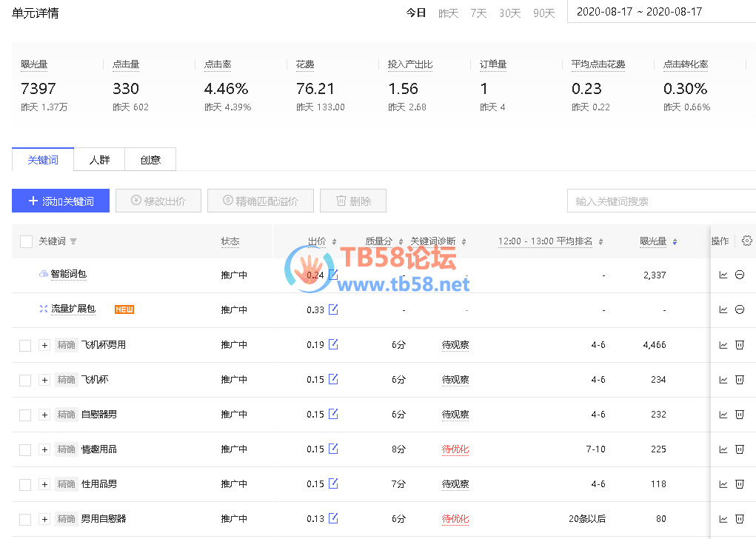Click the edit bid icon for 飞机杯男用
This screenshot has height=539, width=756.
(x=333, y=344)
